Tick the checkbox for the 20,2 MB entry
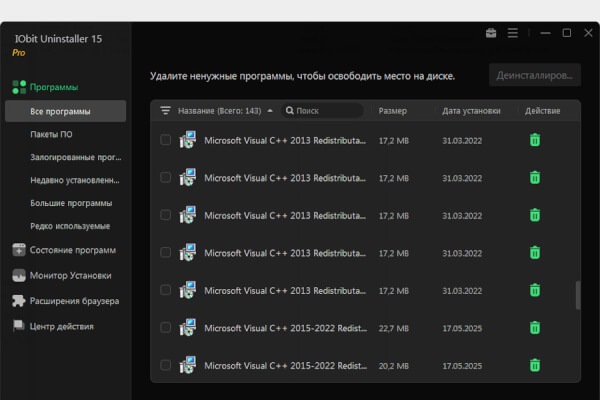The image size is (600, 400). click(x=165, y=365)
